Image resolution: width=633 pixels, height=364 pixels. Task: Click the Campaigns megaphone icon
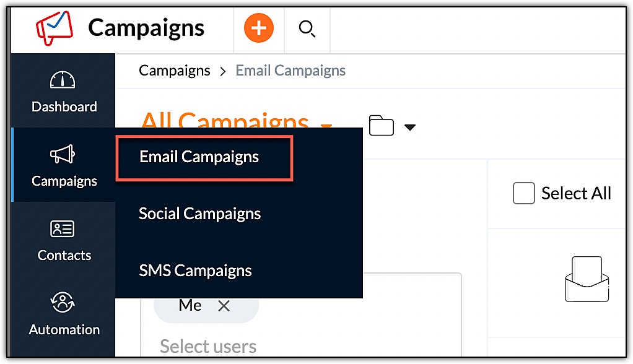pos(63,154)
